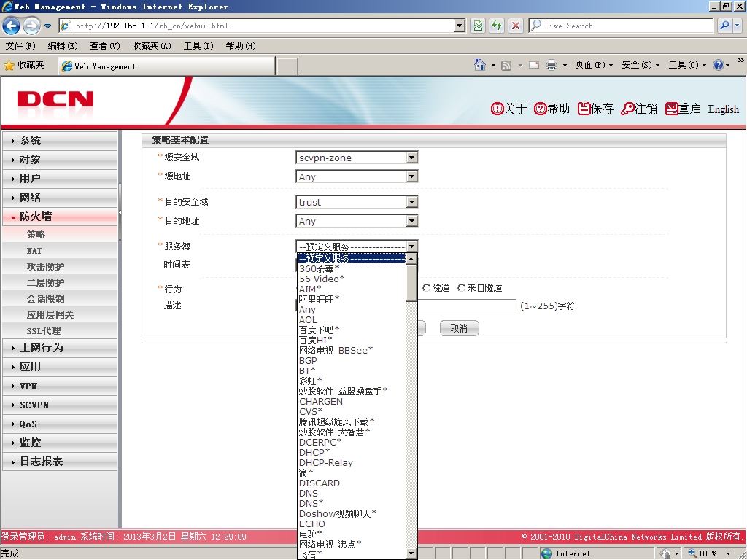Click the RSS feeds icon
747x560 pixels.
pyautogui.click(x=506, y=65)
